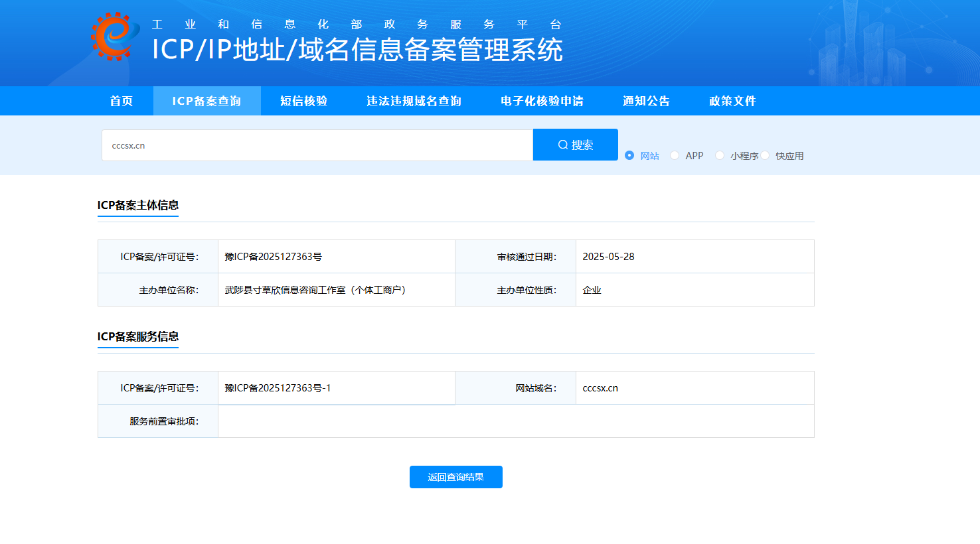The width and height of the screenshot is (980, 544).
Task: Click the approval date 2025-05-28
Action: [x=608, y=257]
